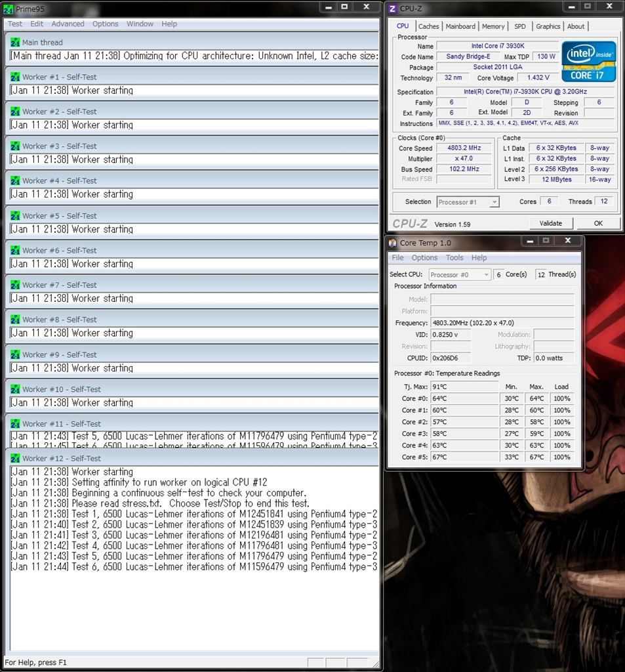
Task: Switch to the Mainboard tab
Action: click(x=460, y=26)
